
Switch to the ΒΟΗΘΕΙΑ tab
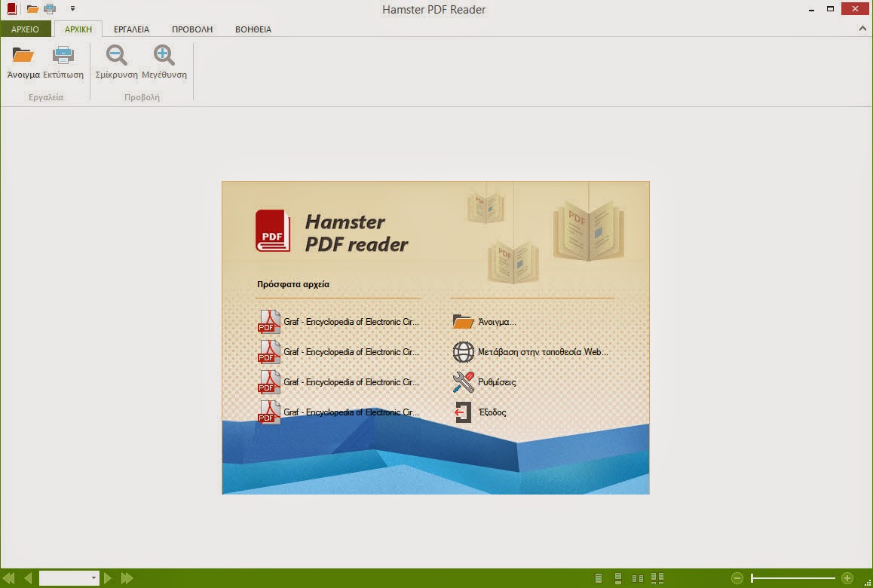(253, 29)
